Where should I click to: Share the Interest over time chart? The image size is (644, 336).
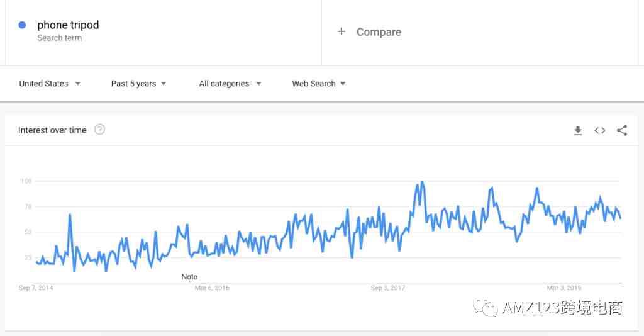[x=622, y=130]
